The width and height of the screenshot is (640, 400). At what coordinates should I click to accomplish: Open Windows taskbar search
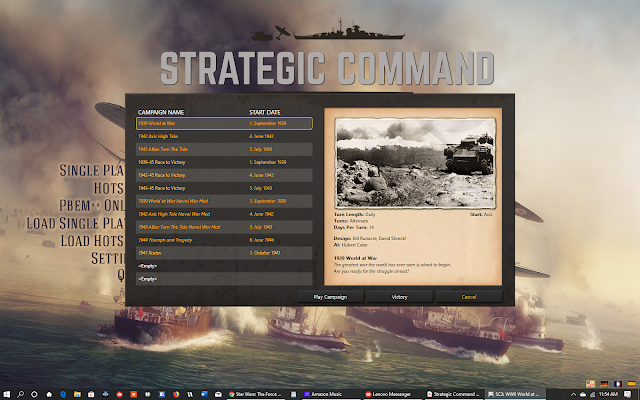[20, 394]
